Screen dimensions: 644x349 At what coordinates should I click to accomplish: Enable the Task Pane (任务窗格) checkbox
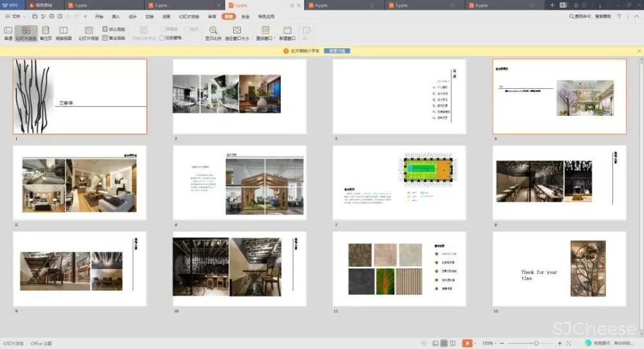pyautogui.click(x=162, y=38)
